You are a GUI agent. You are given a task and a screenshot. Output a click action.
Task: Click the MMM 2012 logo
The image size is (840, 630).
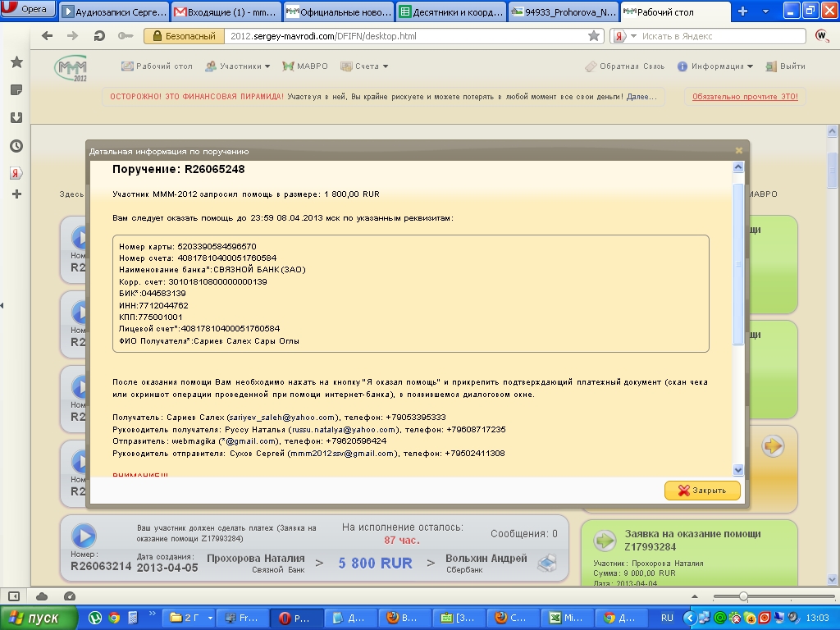(x=71, y=69)
